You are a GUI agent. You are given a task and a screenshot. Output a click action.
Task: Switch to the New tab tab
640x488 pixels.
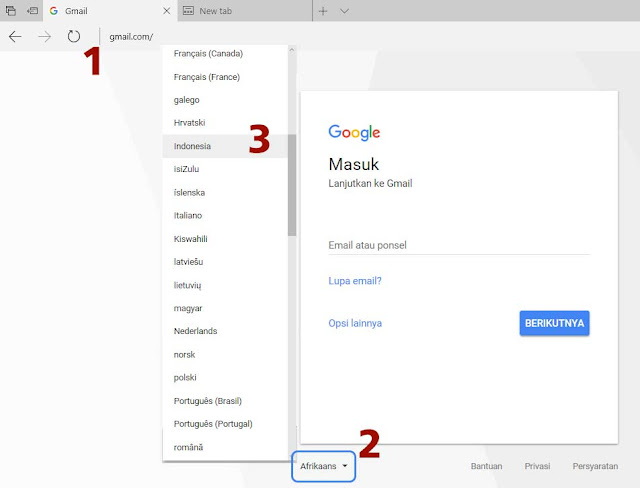[245, 11]
